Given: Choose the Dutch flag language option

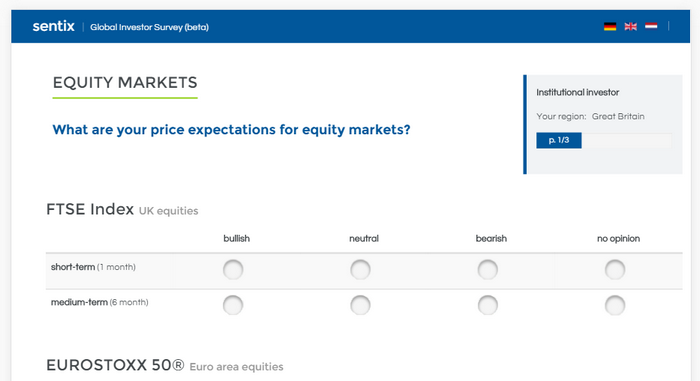Looking at the screenshot, I should [651, 27].
